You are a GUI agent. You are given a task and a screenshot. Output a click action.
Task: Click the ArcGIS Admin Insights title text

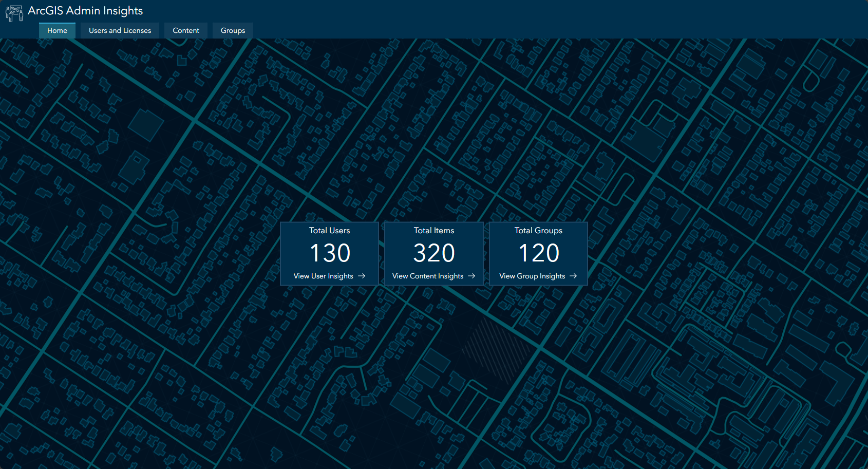tap(86, 10)
